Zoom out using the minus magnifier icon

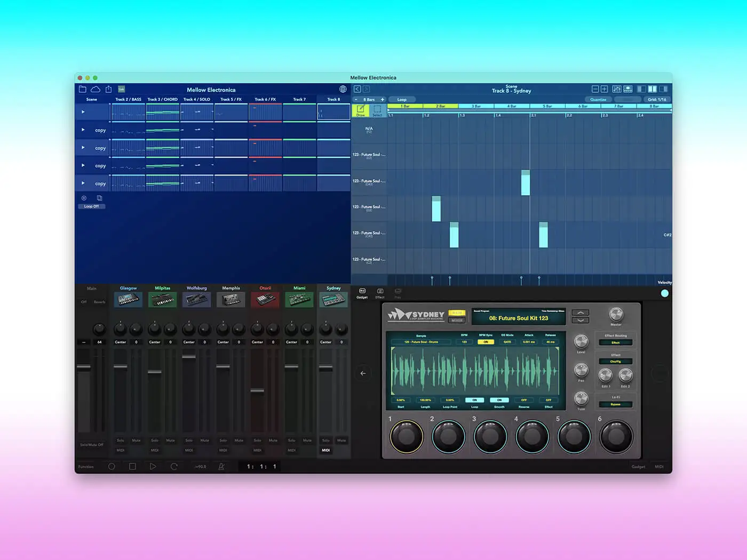point(595,89)
